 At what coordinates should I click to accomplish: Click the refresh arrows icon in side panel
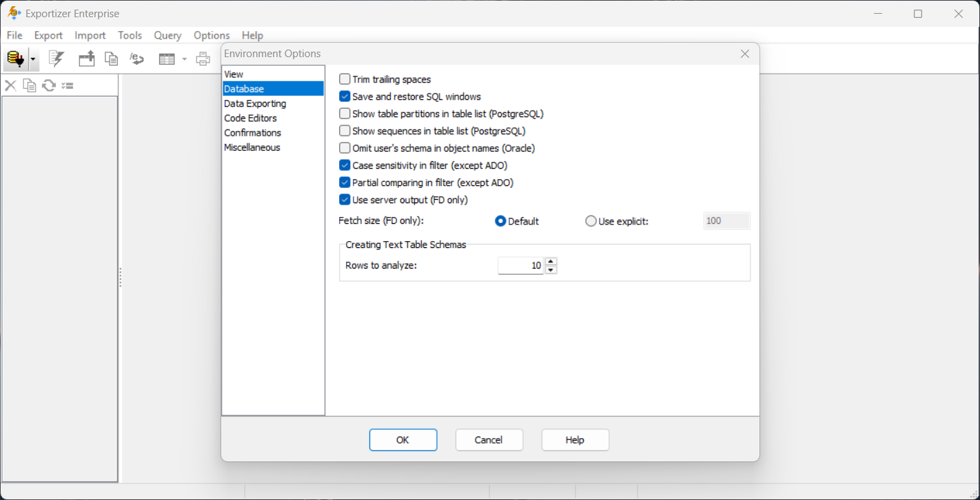pos(49,85)
